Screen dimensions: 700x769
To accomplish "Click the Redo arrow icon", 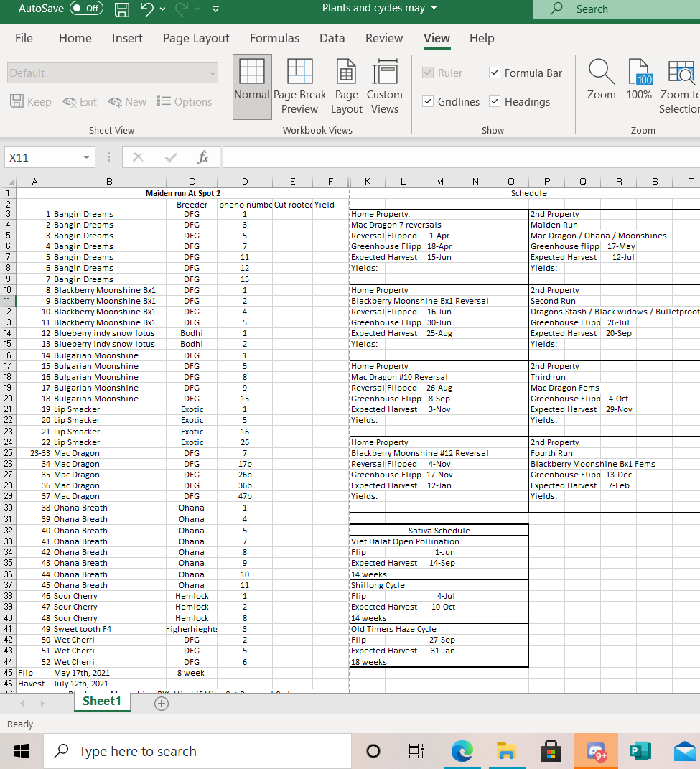I will [181, 9].
